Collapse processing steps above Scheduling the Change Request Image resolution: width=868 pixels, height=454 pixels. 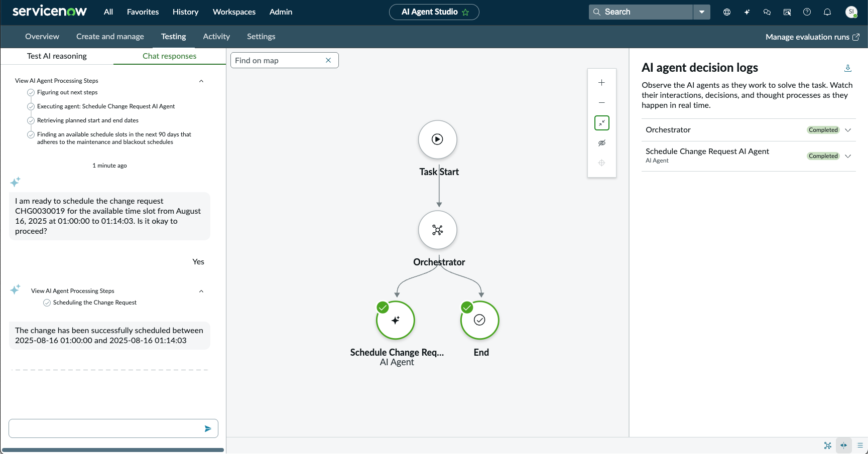(201, 291)
